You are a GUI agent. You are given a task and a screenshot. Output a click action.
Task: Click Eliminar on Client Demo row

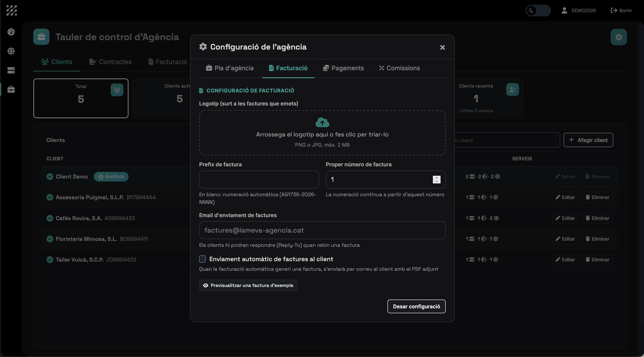tap(597, 177)
